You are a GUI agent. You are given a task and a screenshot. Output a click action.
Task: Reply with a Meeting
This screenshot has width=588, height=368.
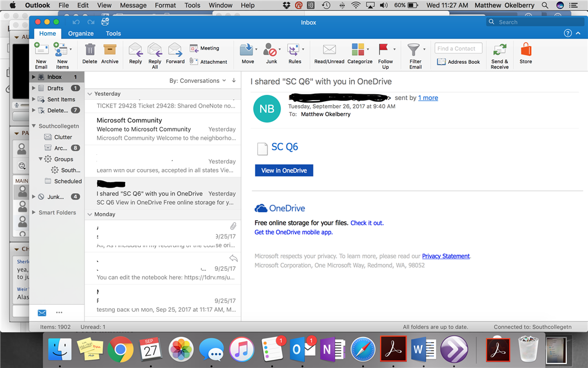coord(204,48)
